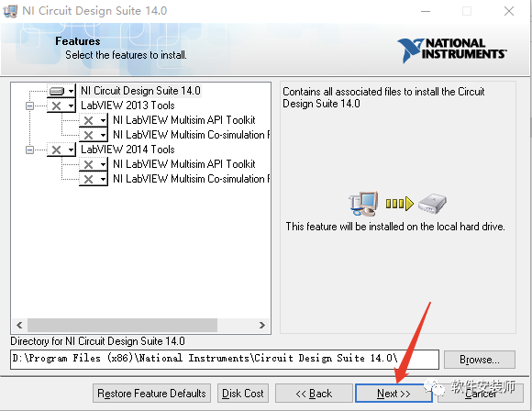This screenshot has width=532, height=411.
Task: Cancel the installation
Action: pos(481,394)
